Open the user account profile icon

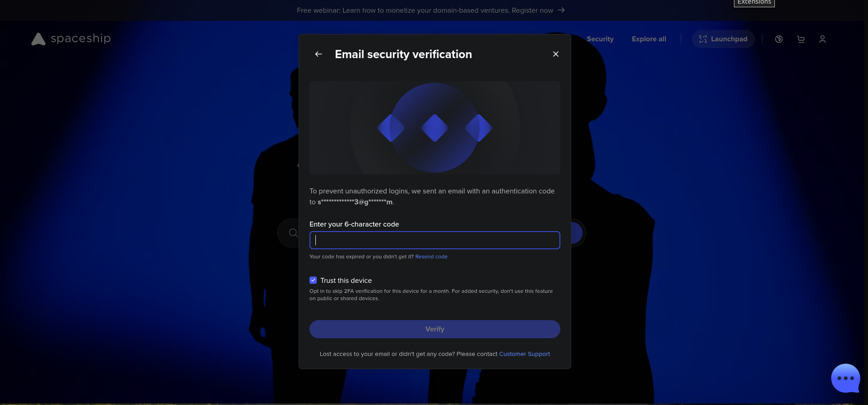tap(822, 40)
